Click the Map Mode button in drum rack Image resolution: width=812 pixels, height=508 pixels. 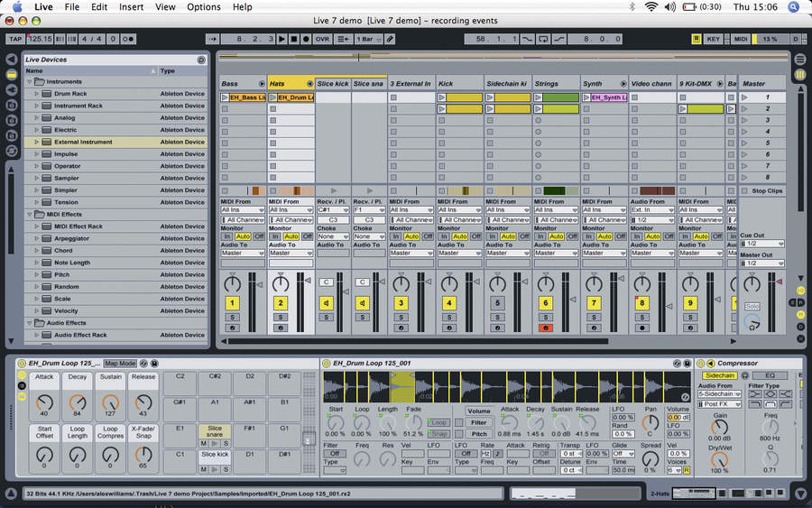coord(120,364)
